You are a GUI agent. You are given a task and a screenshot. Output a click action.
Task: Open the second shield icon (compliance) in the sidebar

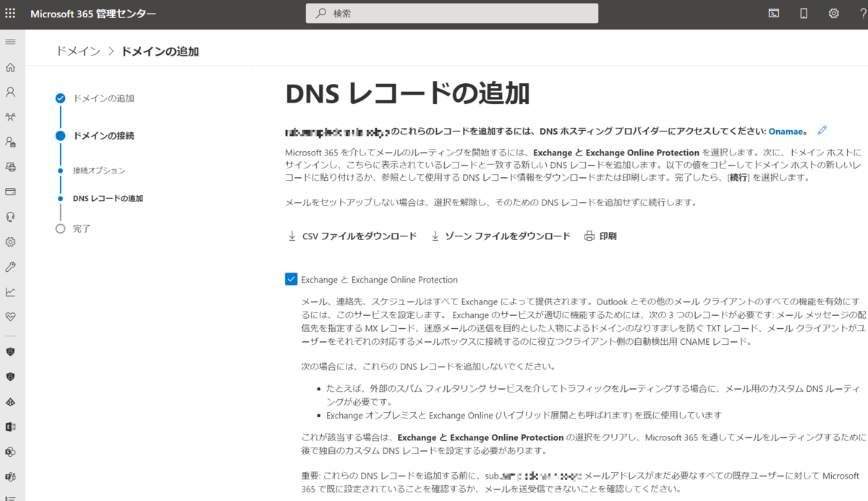pos(10,377)
